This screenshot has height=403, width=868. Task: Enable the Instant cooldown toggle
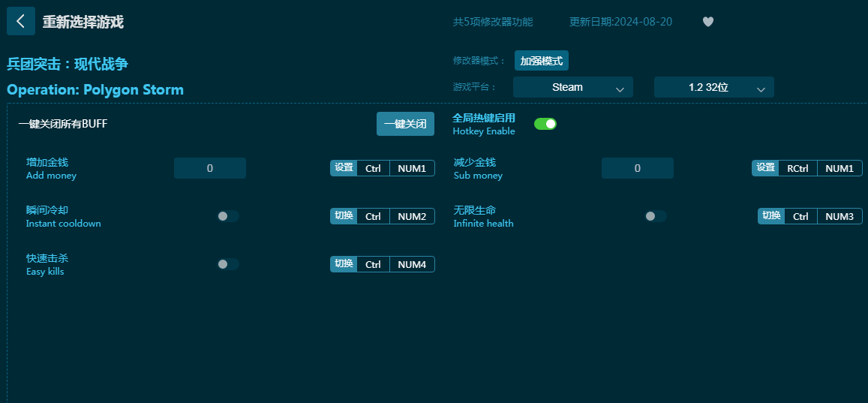pyautogui.click(x=227, y=216)
